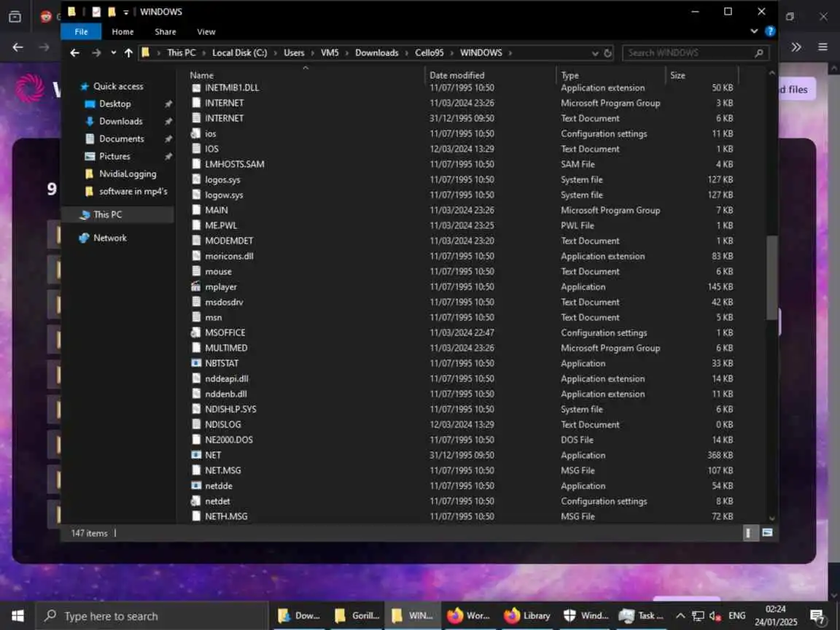Click the Local Disk (C:) breadcrumb

coord(239,52)
